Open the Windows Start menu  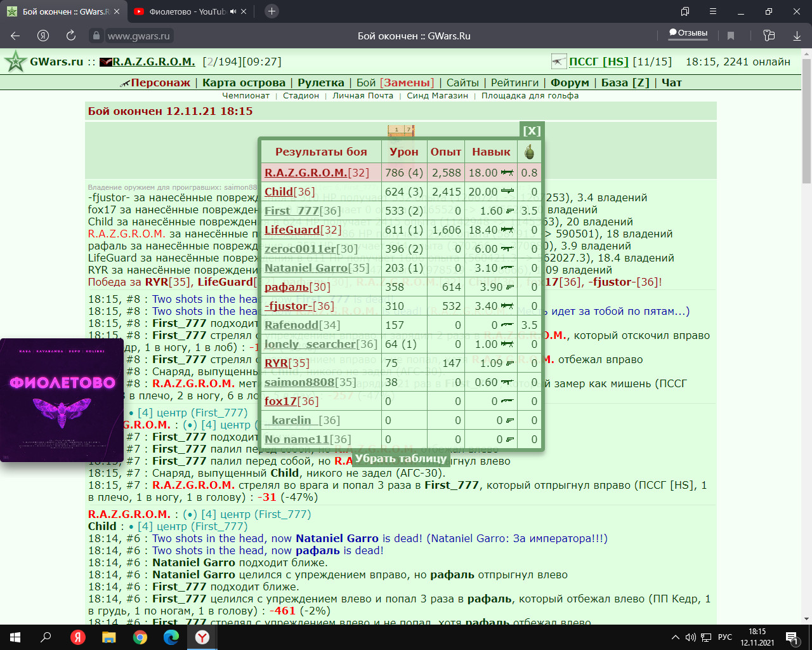click(15, 637)
